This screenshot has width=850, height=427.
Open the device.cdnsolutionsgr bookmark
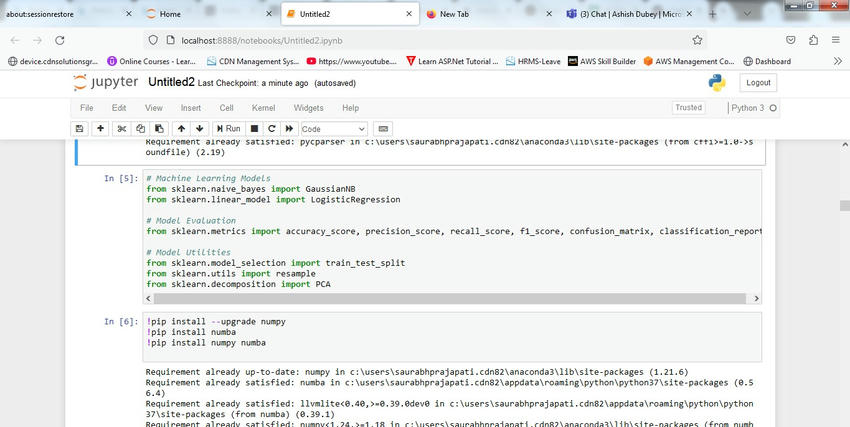click(x=53, y=61)
